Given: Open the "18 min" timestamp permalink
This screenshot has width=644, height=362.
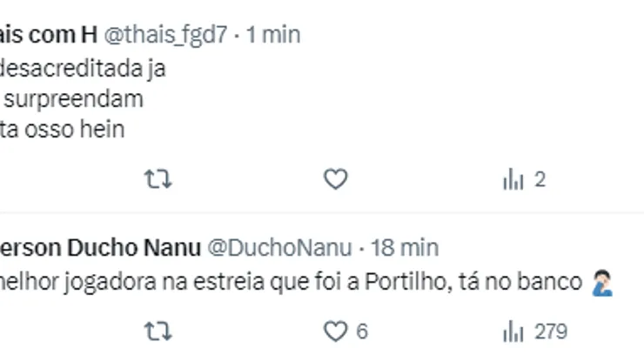Looking at the screenshot, I should (x=405, y=248).
